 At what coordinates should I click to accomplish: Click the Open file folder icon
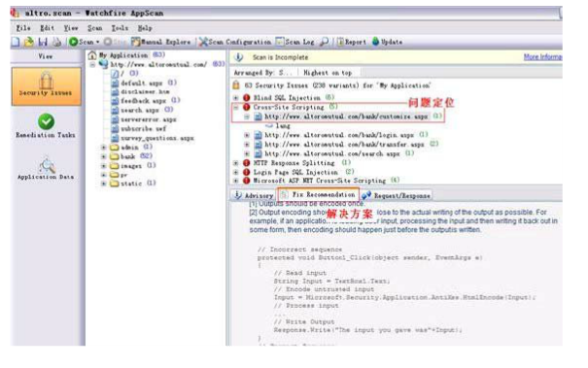[29, 42]
